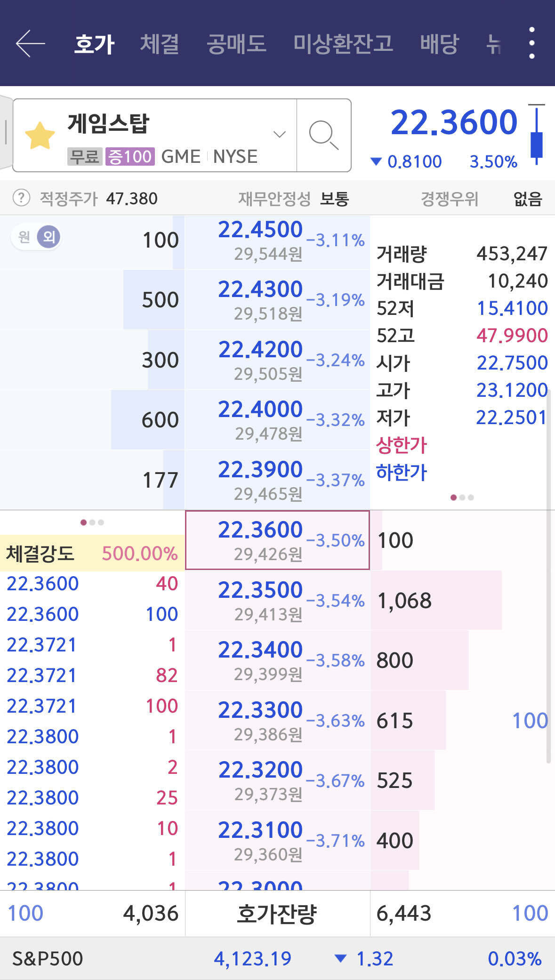Tap the page indicator dots under 하한가

[462, 497]
